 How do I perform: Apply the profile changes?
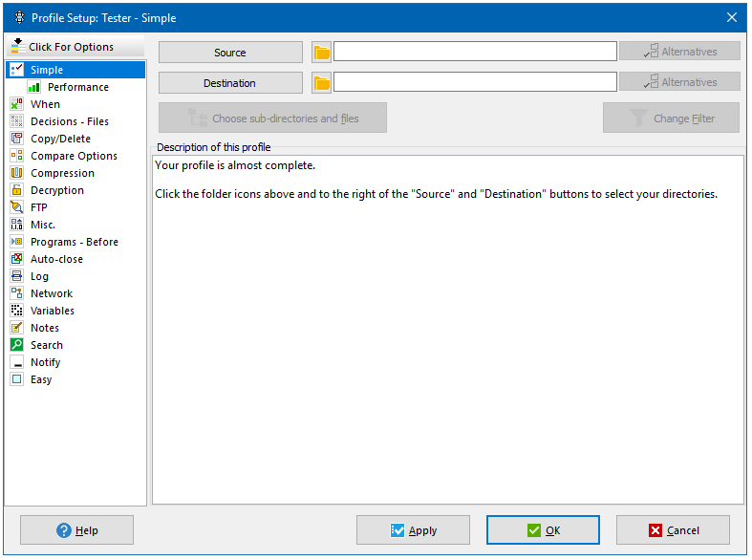coord(413,529)
